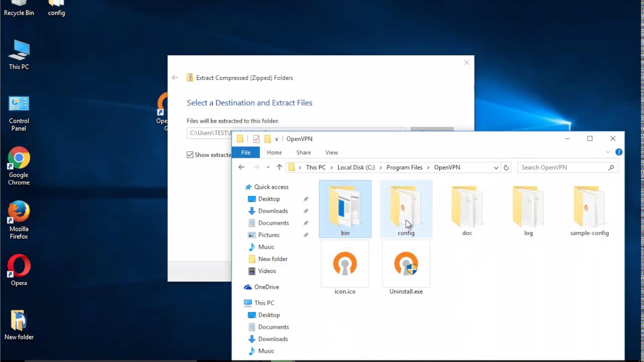Viewport: 644px width, 362px height.
Task: Open the Customize Quick Access Toolbar dropdown
Action: pyautogui.click(x=276, y=139)
